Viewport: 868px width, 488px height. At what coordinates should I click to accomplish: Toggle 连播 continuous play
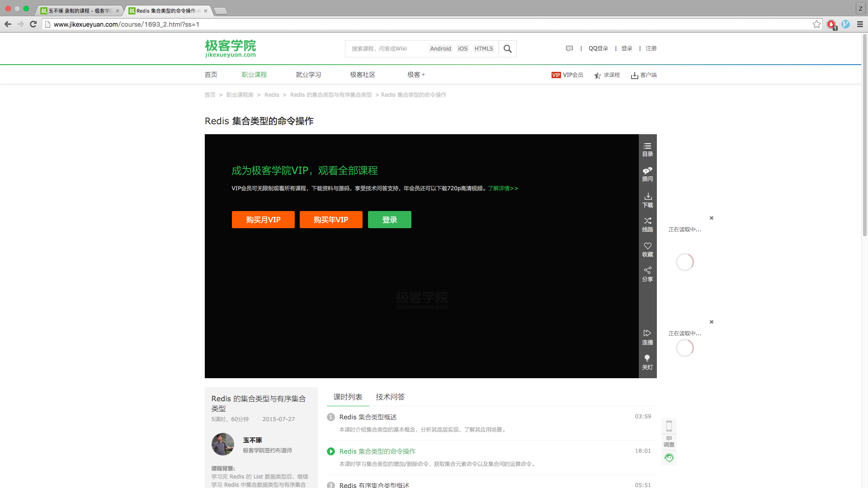pos(647,337)
